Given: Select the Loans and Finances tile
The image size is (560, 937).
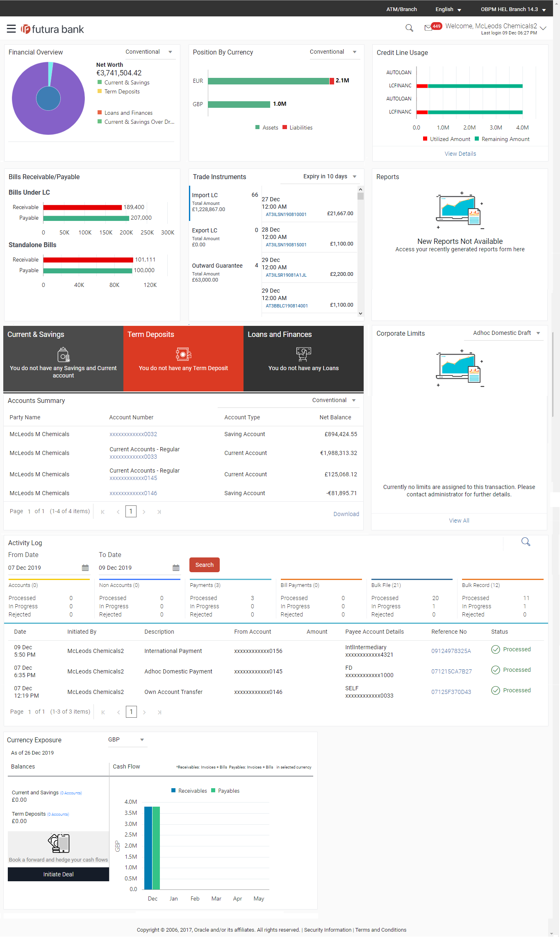Looking at the screenshot, I should (303, 359).
